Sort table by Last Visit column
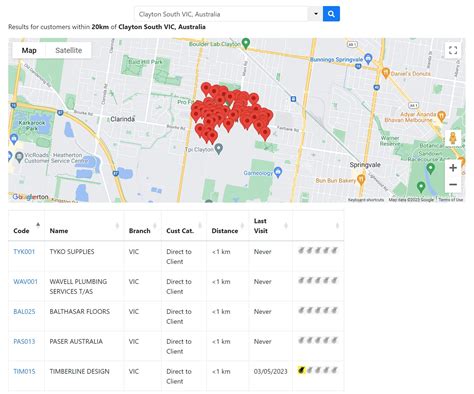The height and width of the screenshot is (394, 474). (x=270, y=226)
